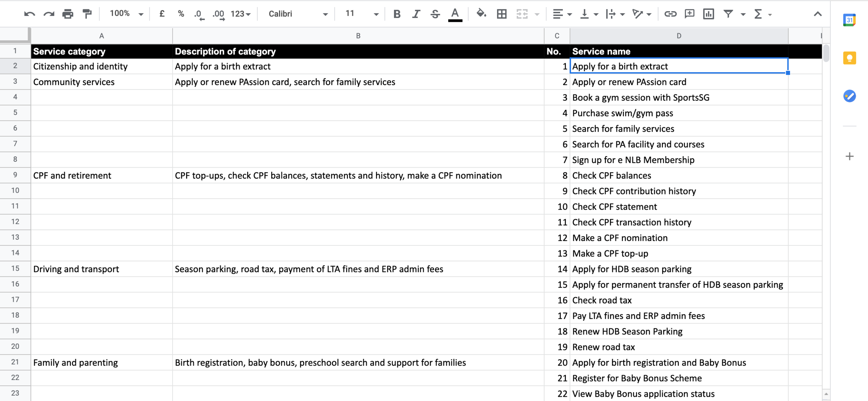
Task: Open Google Calendar side panel
Action: click(849, 20)
